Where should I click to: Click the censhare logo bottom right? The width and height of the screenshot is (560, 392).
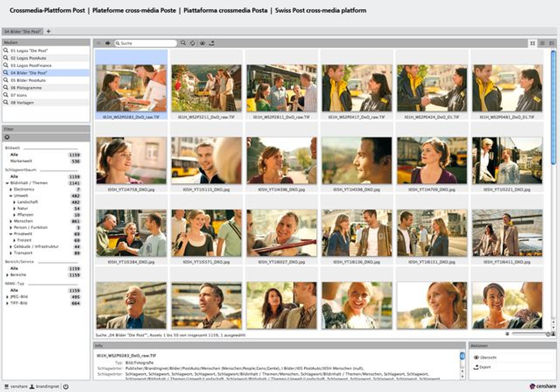542,386
